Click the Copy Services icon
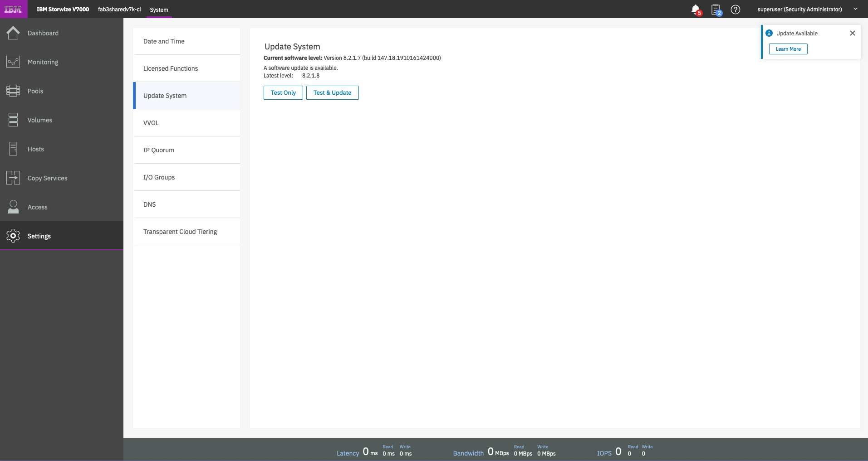This screenshot has width=868, height=461. (13, 178)
